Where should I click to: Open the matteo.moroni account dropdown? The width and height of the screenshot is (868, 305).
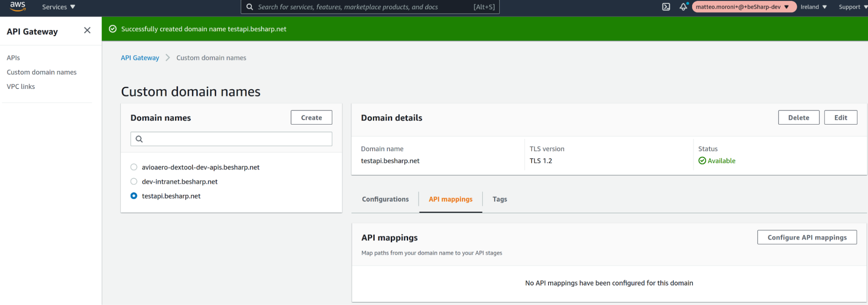pyautogui.click(x=743, y=7)
